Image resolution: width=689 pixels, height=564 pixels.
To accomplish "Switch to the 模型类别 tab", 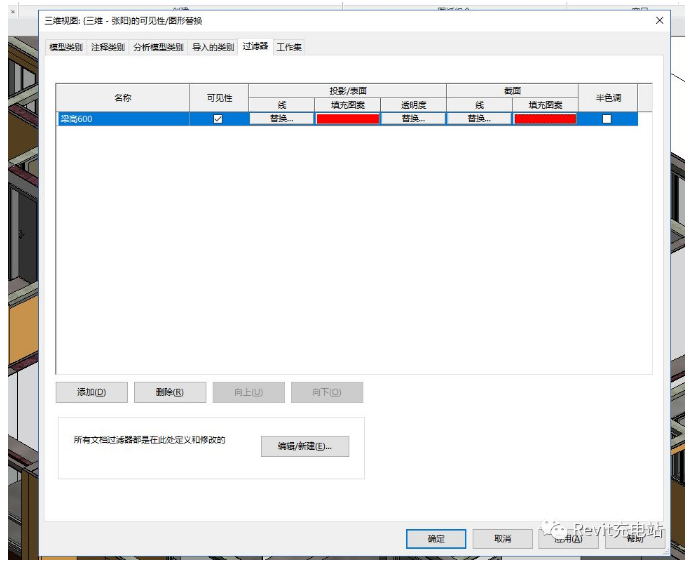I will 66,47.
